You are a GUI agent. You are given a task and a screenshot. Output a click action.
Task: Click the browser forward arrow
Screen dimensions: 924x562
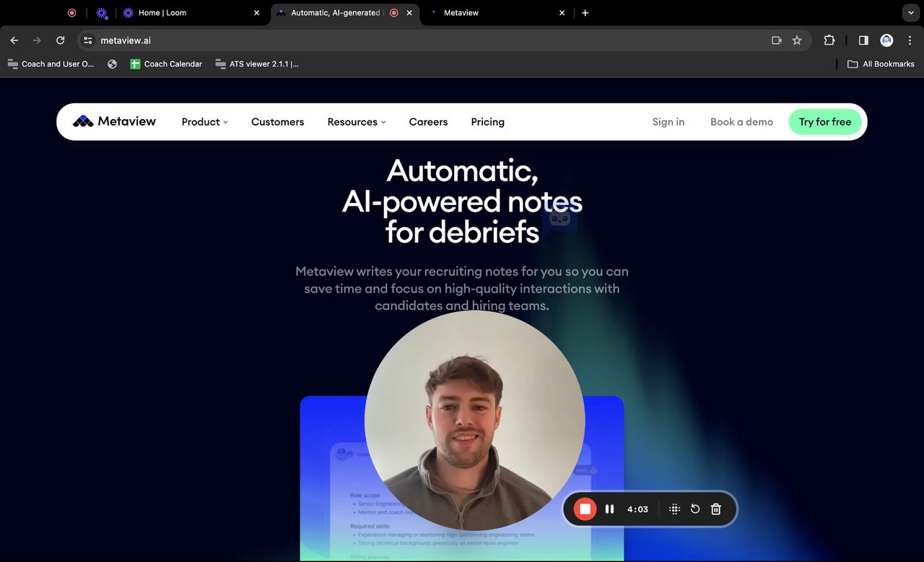[x=38, y=40]
